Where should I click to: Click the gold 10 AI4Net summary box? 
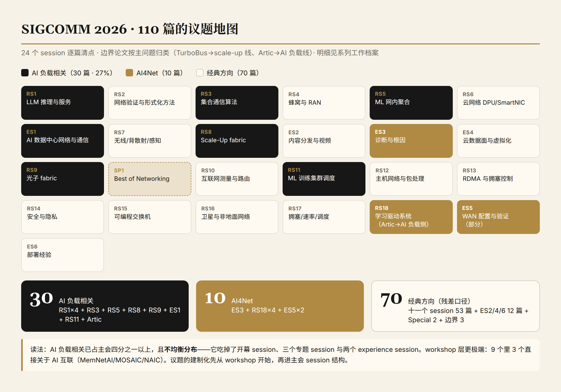tap(280, 306)
